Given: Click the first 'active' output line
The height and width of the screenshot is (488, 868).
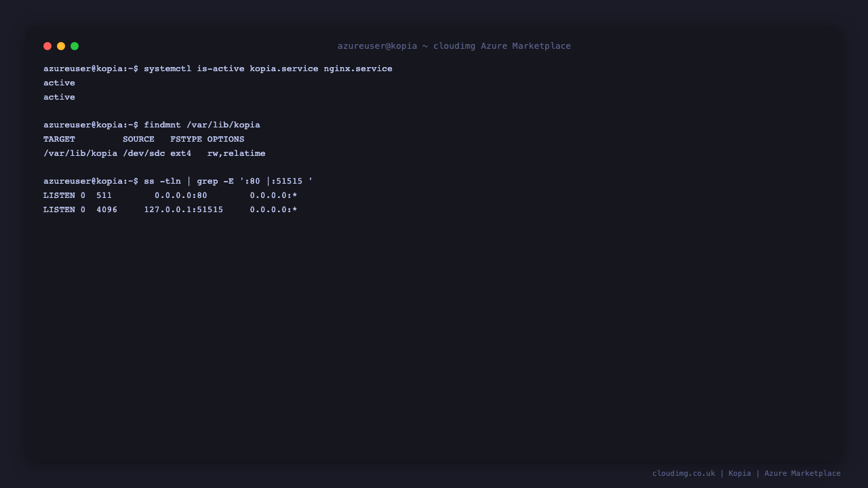Looking at the screenshot, I should pos(59,83).
